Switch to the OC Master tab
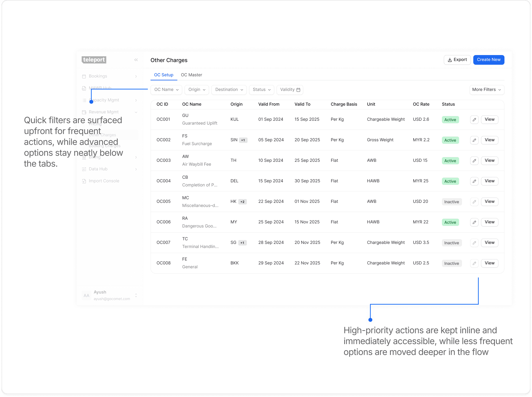The image size is (532, 397). point(191,75)
